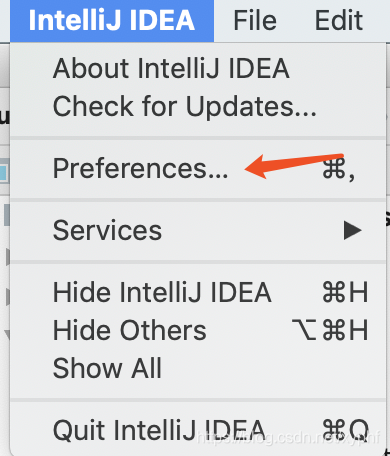Viewport: 390px width, 456px height.
Task: Select Show All
Action: (x=198, y=368)
